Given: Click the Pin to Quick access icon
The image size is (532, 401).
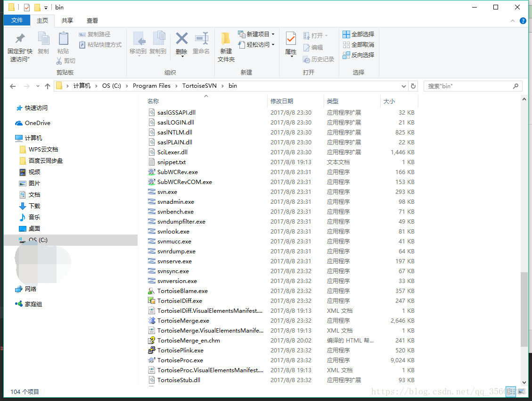Looking at the screenshot, I should pyautogui.click(x=20, y=38).
